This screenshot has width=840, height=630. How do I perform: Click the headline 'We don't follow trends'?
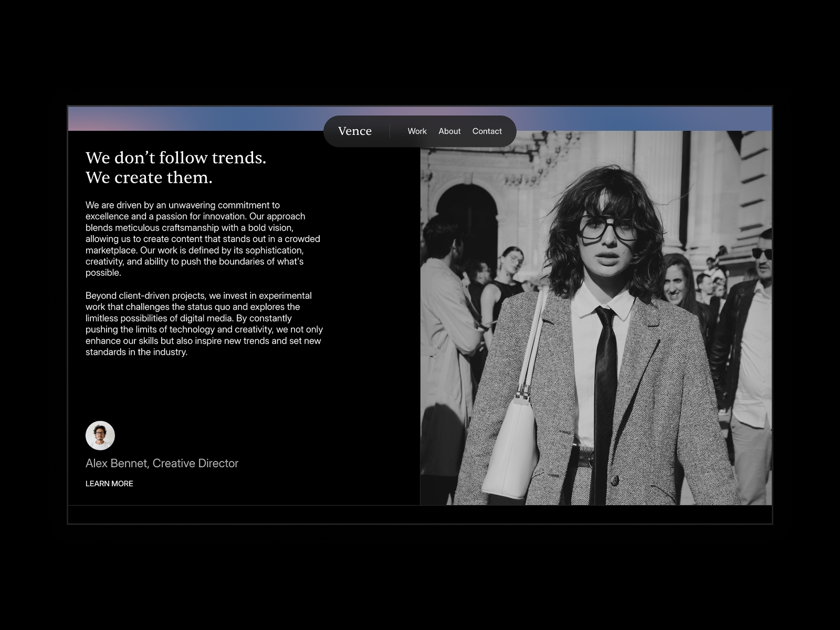[x=177, y=157]
